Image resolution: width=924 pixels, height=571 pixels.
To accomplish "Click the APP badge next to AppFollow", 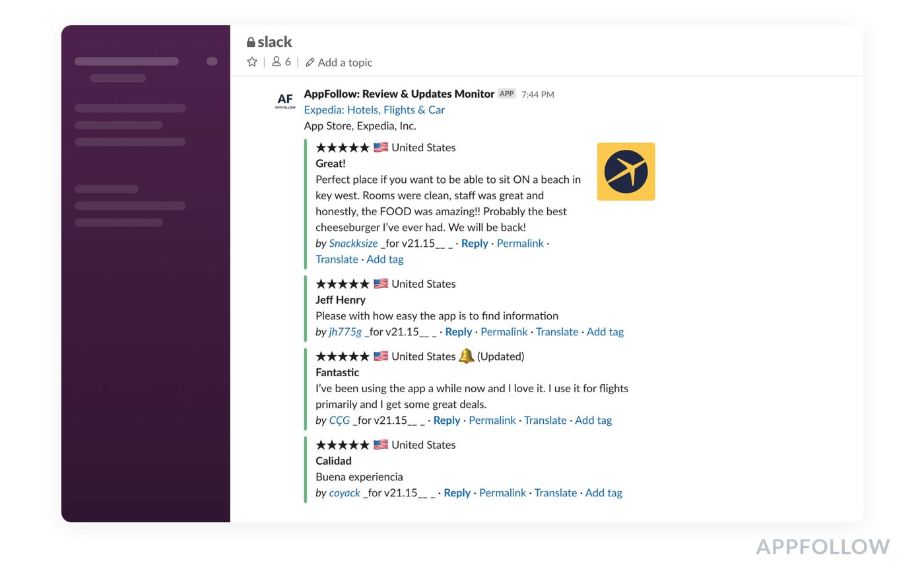I will click(506, 94).
